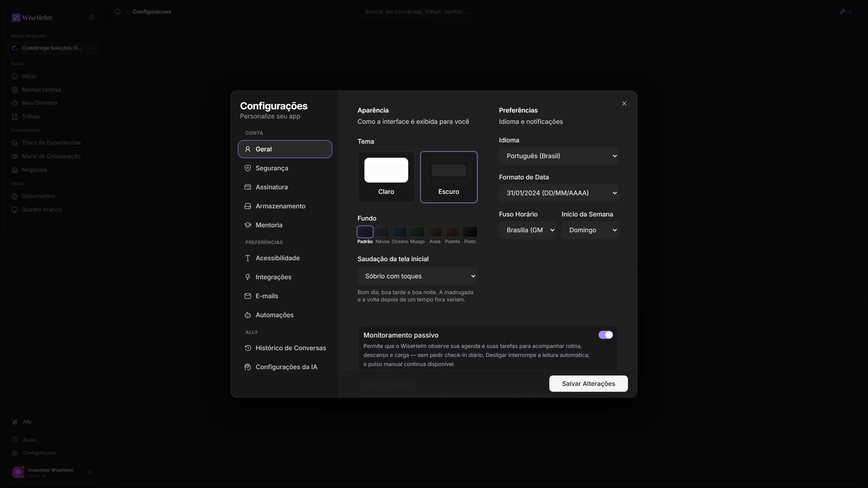
Task: Open the Idioma dropdown
Action: (x=559, y=156)
